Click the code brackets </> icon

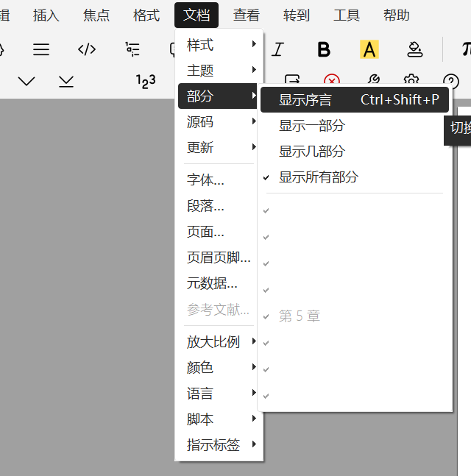click(x=87, y=49)
